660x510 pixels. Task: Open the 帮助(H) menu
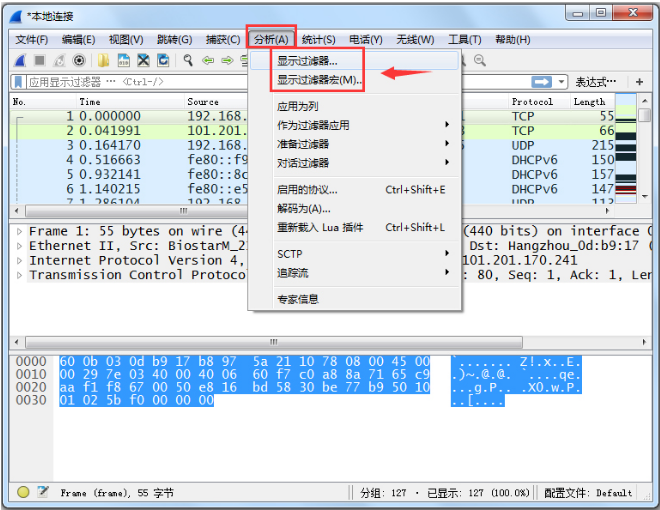point(513,40)
